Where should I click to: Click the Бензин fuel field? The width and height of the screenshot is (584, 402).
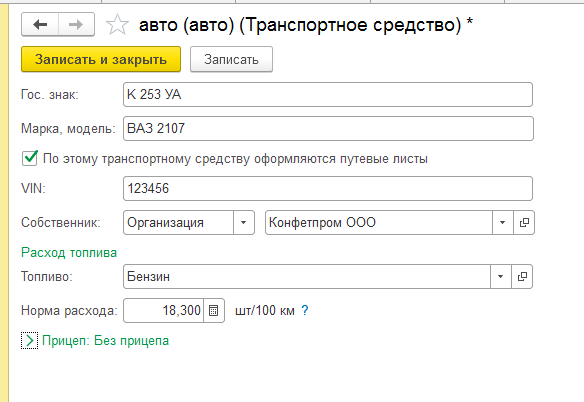click(x=307, y=276)
